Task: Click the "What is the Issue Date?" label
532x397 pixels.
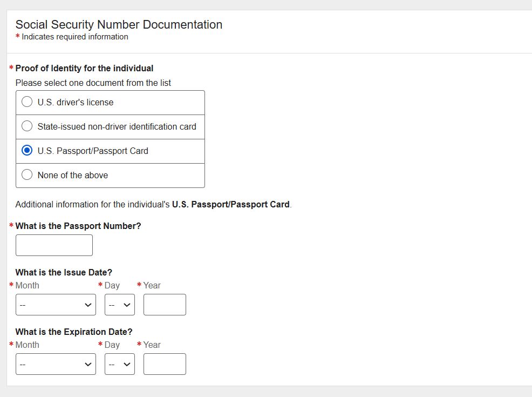Action: [x=64, y=272]
